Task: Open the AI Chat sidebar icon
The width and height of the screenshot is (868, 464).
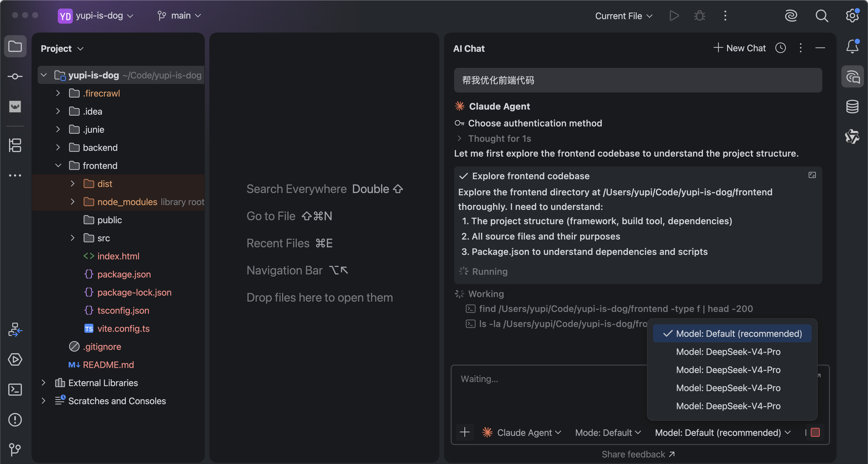Action: 852,77
